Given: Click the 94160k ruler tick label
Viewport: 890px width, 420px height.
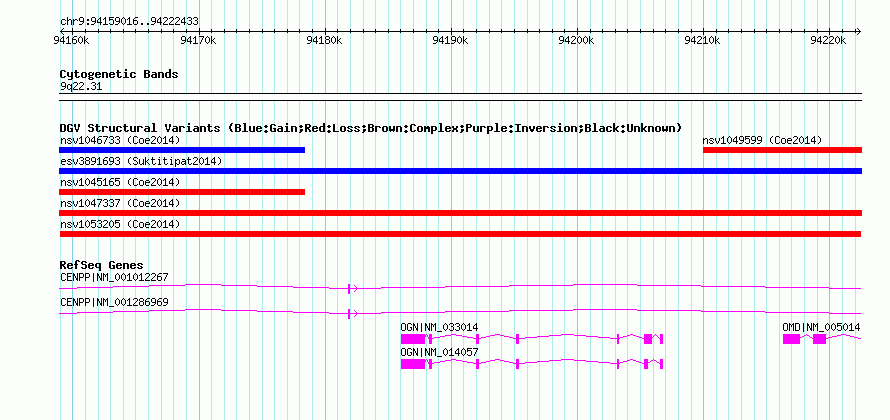Looking at the screenshot, I should point(71,40).
